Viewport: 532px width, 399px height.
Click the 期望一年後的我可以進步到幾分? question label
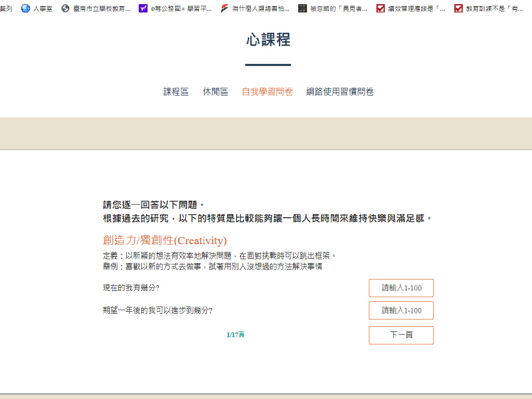click(x=157, y=311)
